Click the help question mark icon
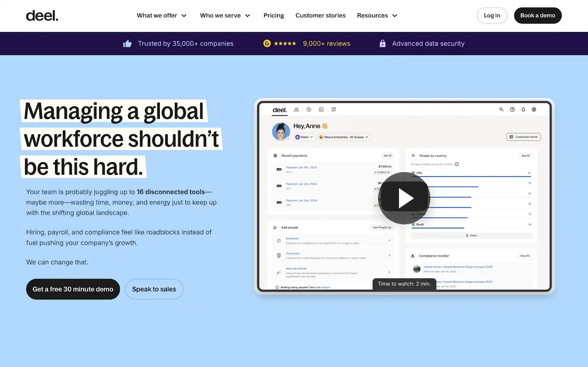The image size is (588, 367). [x=512, y=110]
